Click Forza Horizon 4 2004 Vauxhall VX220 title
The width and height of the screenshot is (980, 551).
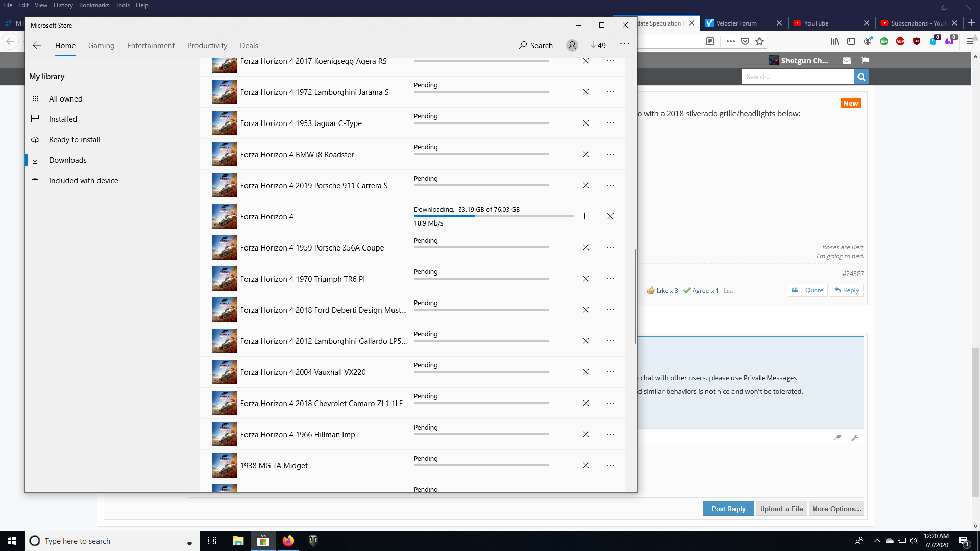(303, 372)
